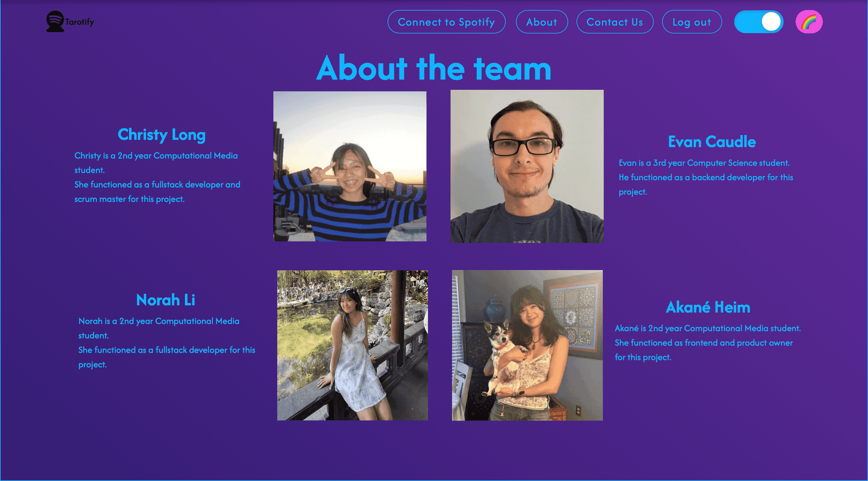This screenshot has height=481, width=868.
Task: Go to Contact Us from the navbar
Action: pos(615,22)
